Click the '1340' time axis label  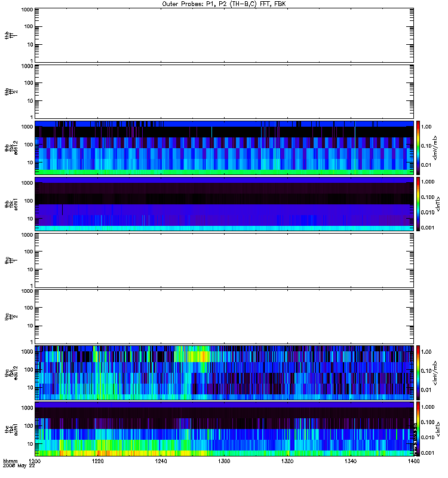click(351, 461)
